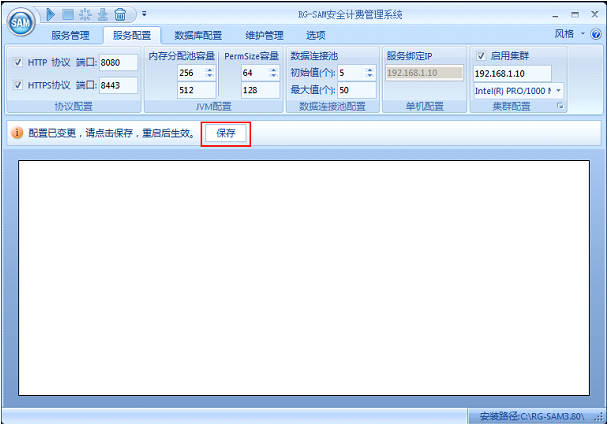Image resolution: width=607 pixels, height=424 pixels.
Task: Click the trash bin toolbar icon
Action: pyautogui.click(x=120, y=15)
